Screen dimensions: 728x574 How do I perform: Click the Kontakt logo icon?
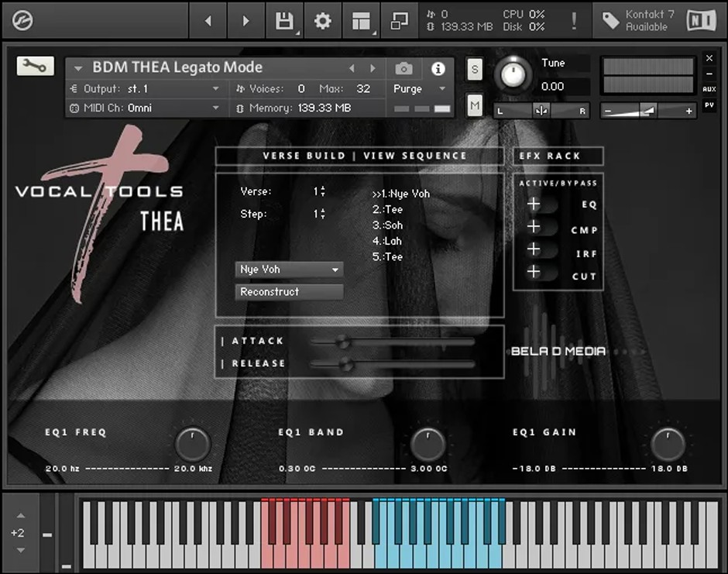coord(22,21)
